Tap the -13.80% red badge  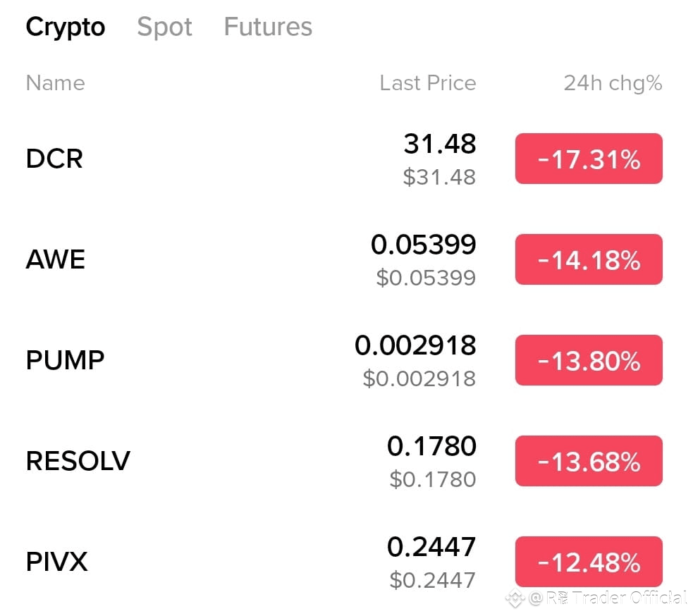point(589,360)
